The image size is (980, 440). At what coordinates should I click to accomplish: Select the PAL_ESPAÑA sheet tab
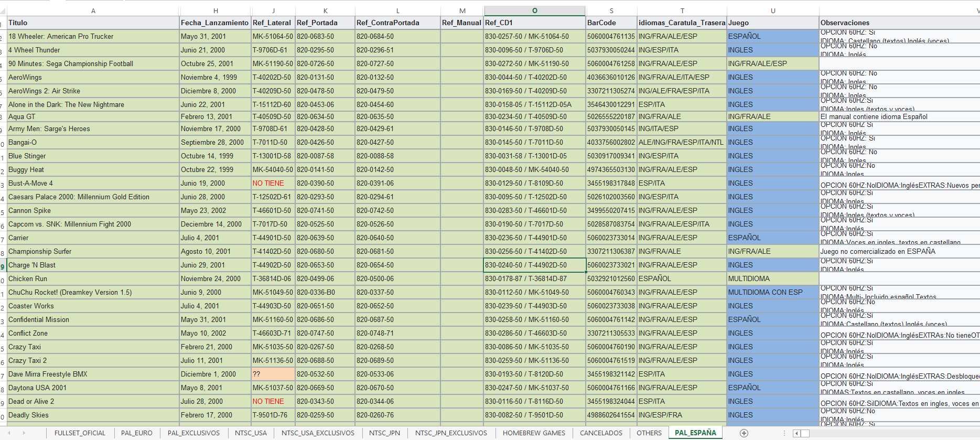tap(695, 433)
